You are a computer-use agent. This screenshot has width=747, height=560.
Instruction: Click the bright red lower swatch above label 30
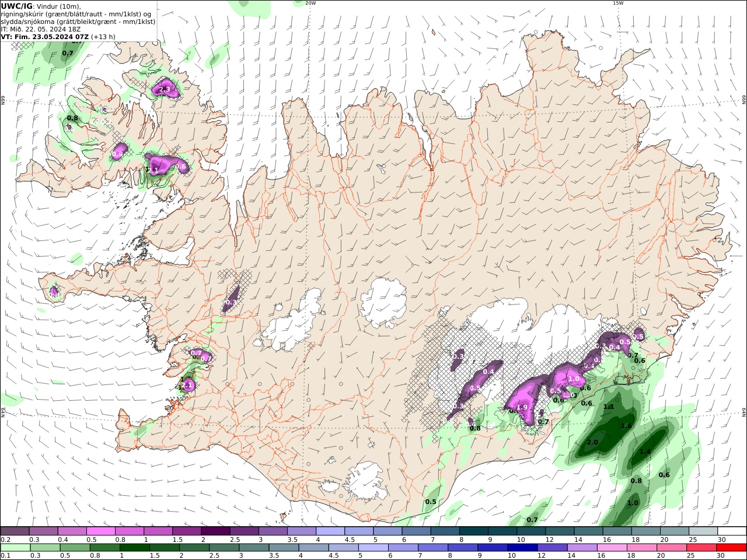[731, 548]
